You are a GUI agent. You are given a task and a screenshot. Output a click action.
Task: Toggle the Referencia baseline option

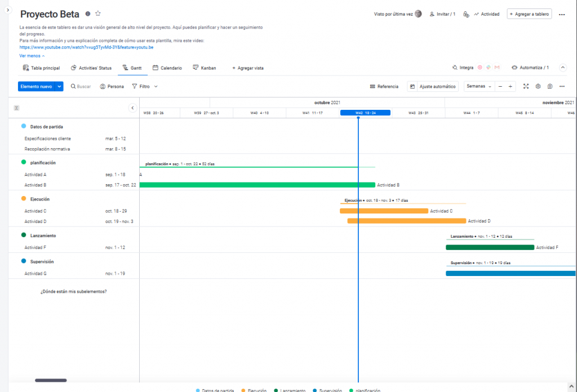384,87
